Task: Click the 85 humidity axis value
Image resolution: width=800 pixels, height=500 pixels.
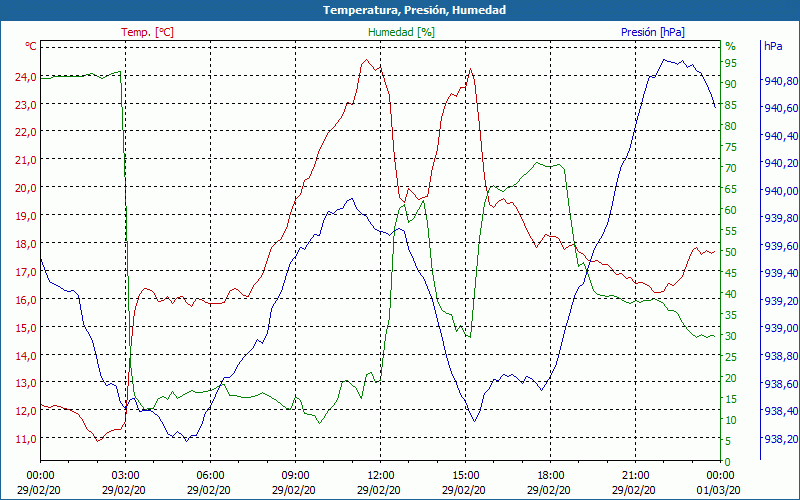Action: (731, 105)
